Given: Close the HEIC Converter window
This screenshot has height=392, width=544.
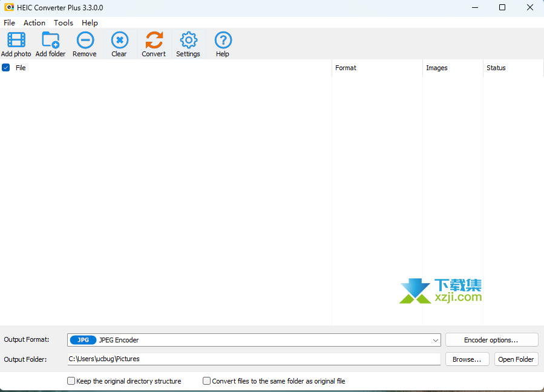Looking at the screenshot, I should pos(529,7).
